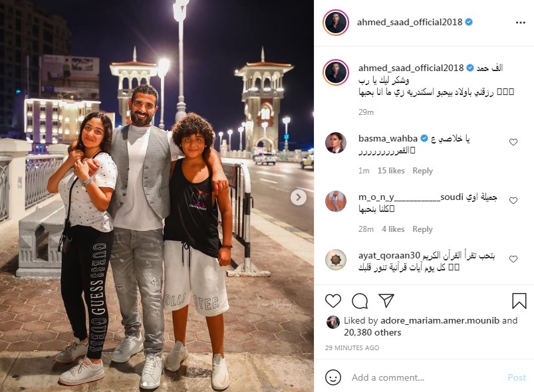
Task: Reply to basma_wahba's comment
Action: [x=422, y=171]
